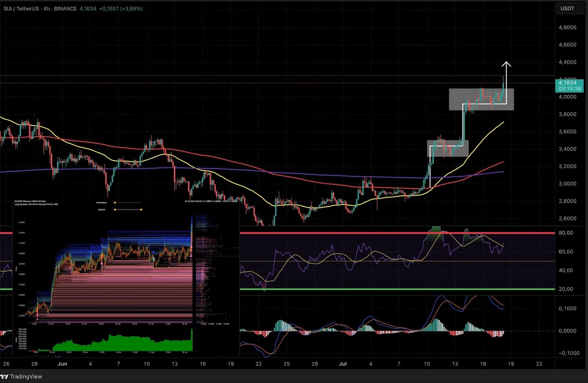Click the 4,0000 price axis label
The width and height of the screenshot is (588, 383).
click(x=567, y=97)
